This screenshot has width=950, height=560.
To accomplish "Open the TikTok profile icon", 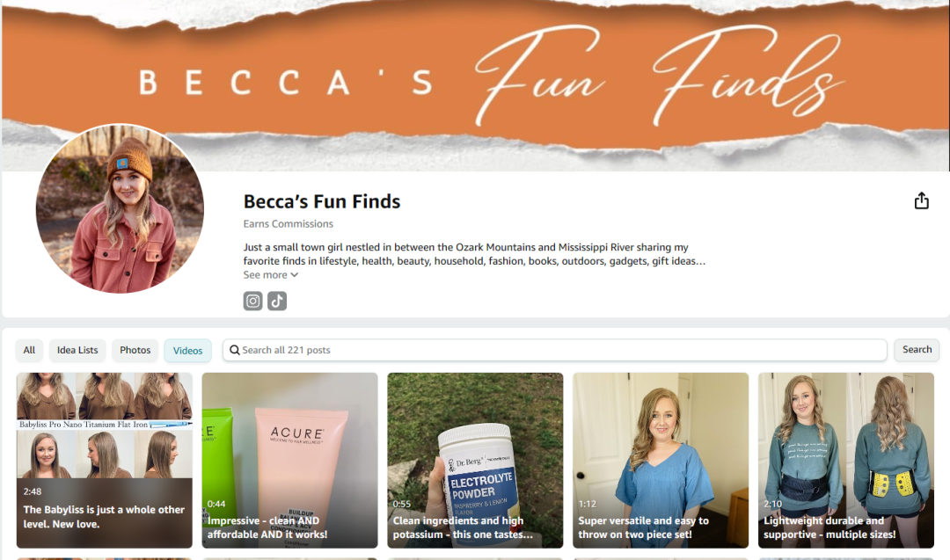I will pos(277,301).
